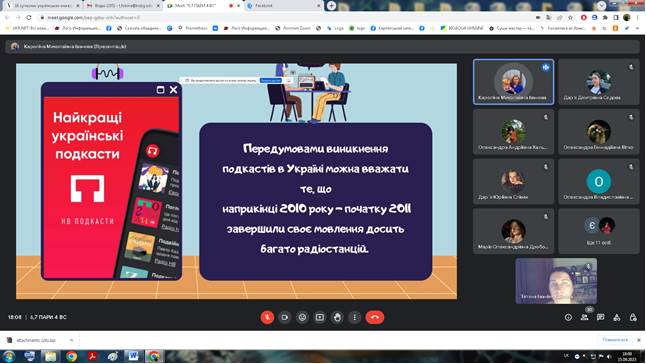Open the emoji reactions button
This screenshot has width=646, height=364.
302,317
